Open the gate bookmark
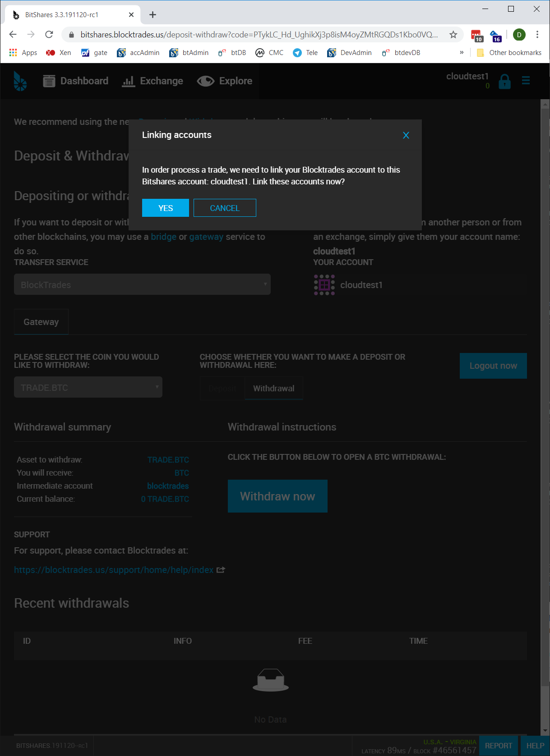The image size is (550, 756). (94, 53)
